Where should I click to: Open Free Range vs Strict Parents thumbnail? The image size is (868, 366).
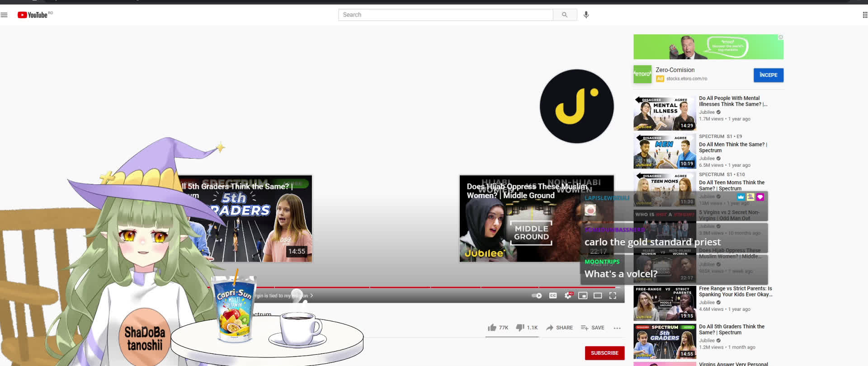click(x=665, y=303)
